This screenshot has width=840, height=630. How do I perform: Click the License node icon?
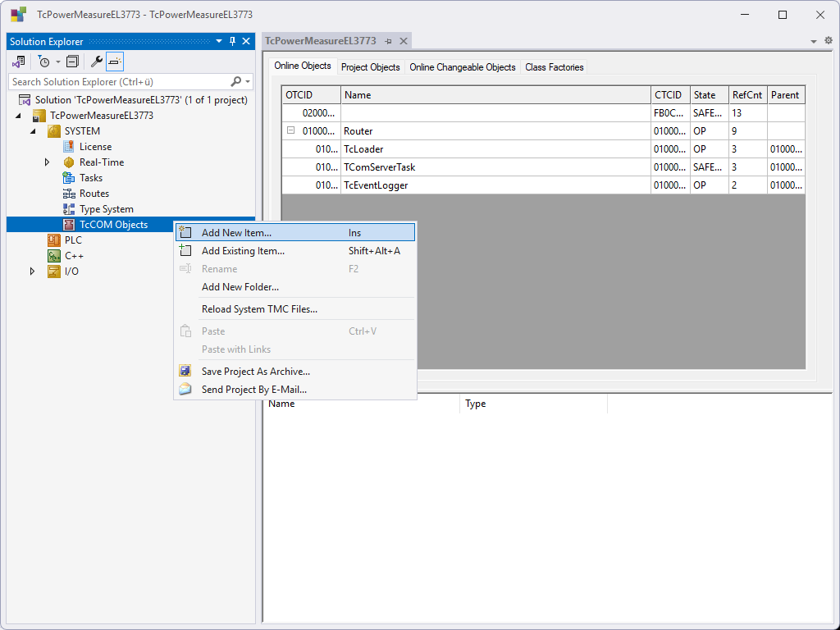pyautogui.click(x=69, y=147)
